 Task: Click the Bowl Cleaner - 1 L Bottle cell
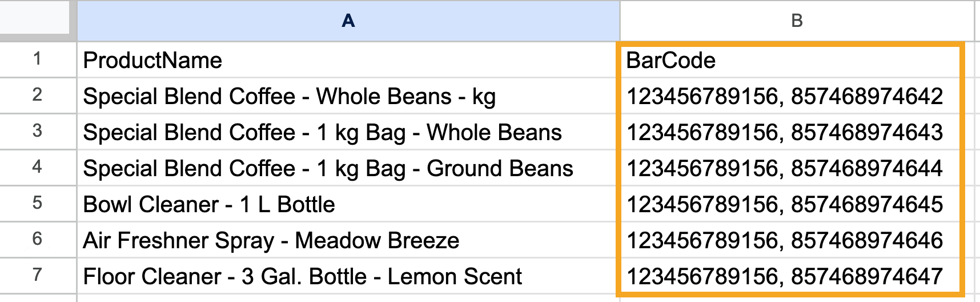tap(348, 204)
